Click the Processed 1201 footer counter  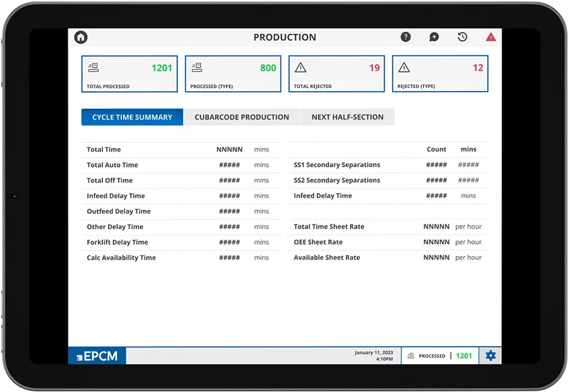click(440, 356)
